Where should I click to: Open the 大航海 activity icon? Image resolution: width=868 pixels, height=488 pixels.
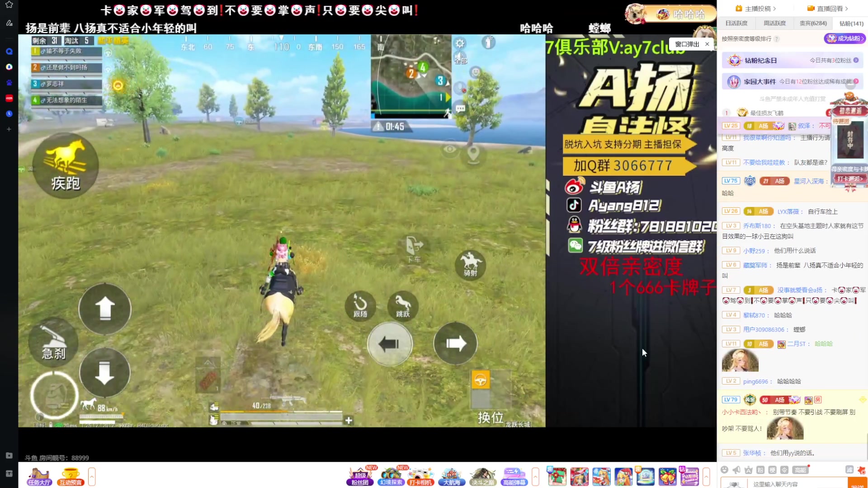(x=452, y=477)
